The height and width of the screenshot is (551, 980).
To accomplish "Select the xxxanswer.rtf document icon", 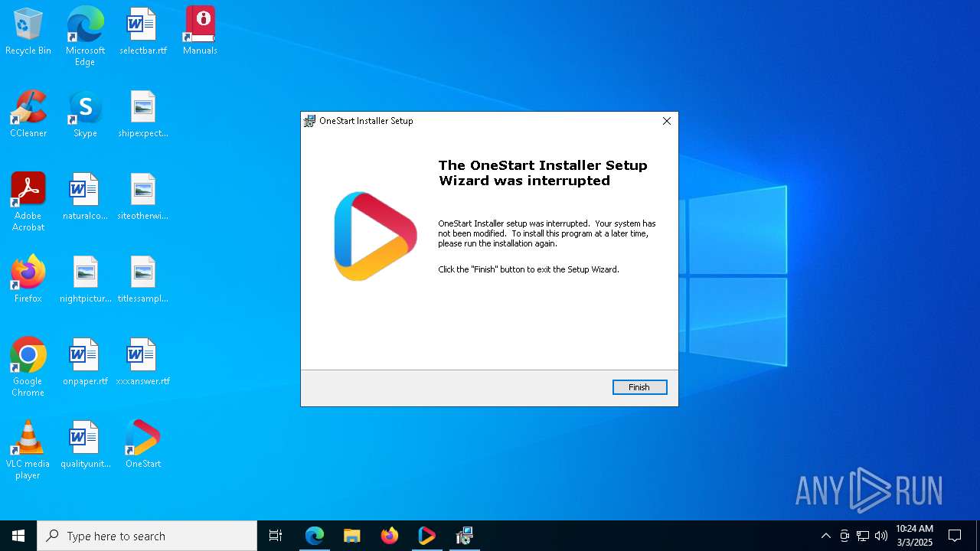I will 142,362.
